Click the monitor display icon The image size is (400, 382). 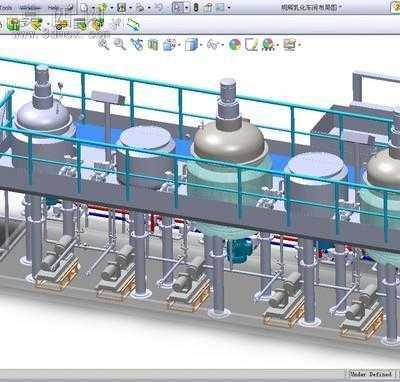289,44
